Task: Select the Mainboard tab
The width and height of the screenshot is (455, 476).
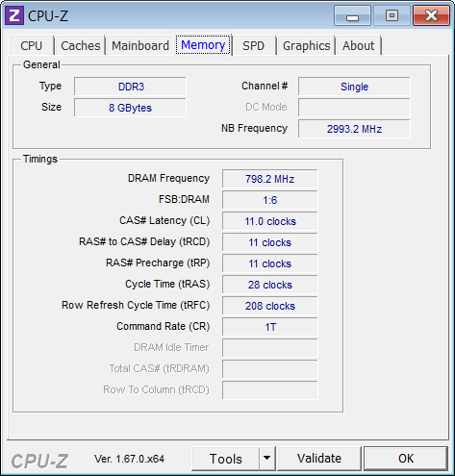Action: point(140,46)
